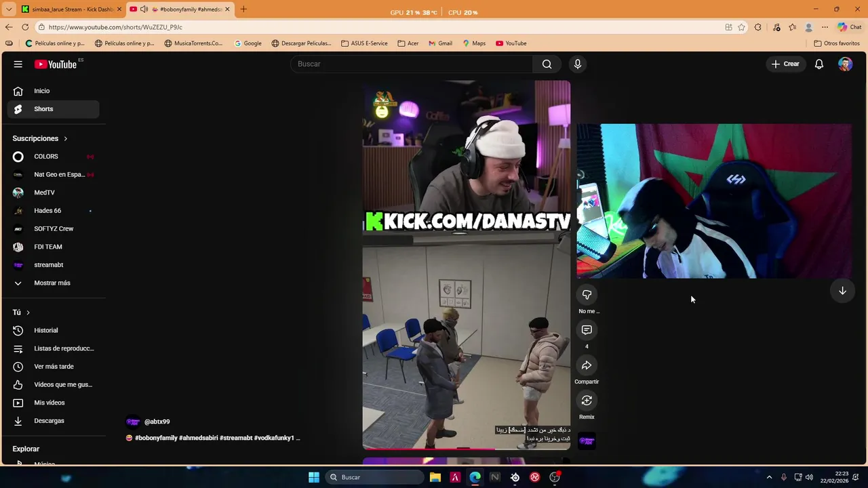Mute the tab via speaker icon

pyautogui.click(x=144, y=9)
